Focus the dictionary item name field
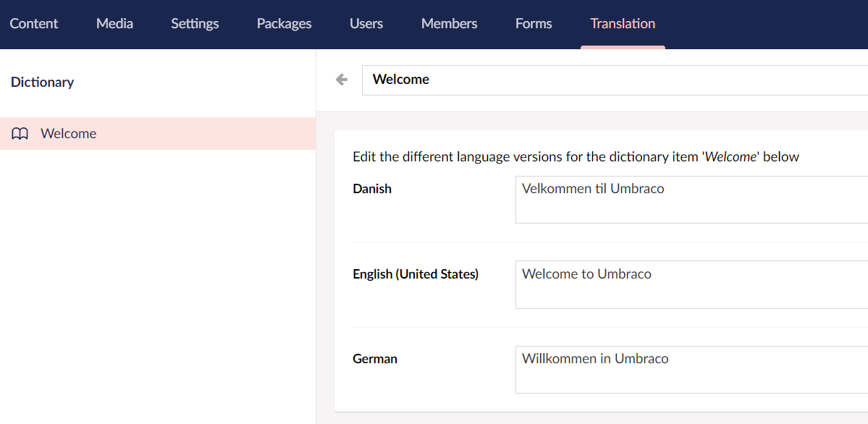868x424 pixels. [x=615, y=80]
